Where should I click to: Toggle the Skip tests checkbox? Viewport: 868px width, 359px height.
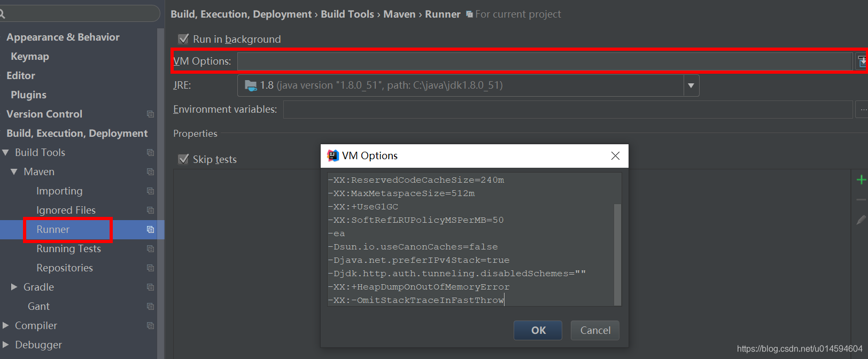click(183, 159)
